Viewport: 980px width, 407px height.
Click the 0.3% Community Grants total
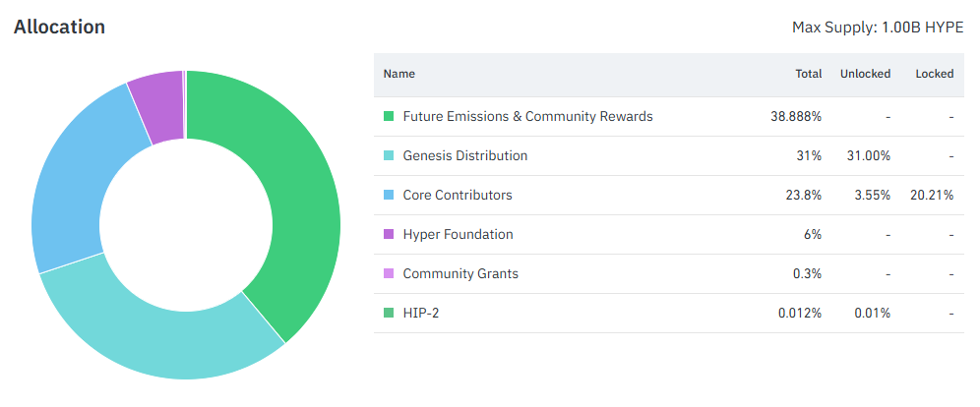[808, 273]
